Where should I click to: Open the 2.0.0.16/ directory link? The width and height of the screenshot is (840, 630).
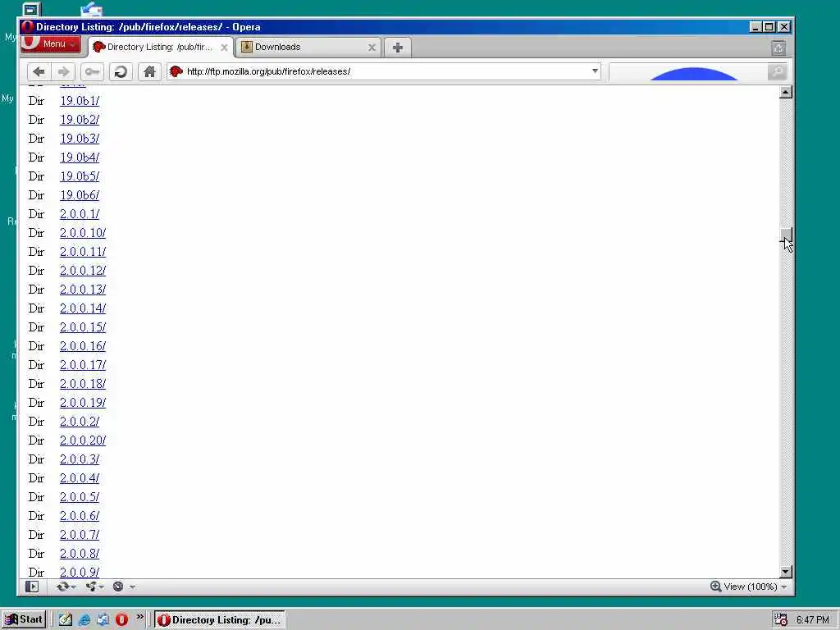[x=83, y=346]
